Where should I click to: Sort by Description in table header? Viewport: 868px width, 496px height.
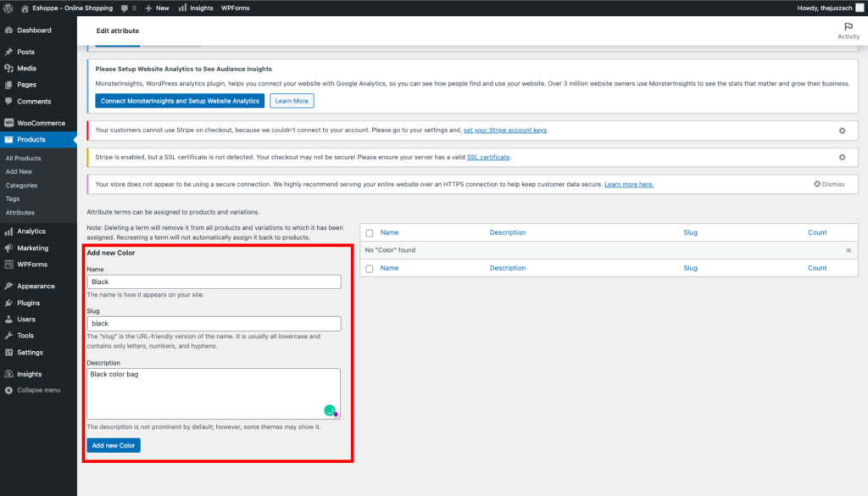pyautogui.click(x=508, y=232)
